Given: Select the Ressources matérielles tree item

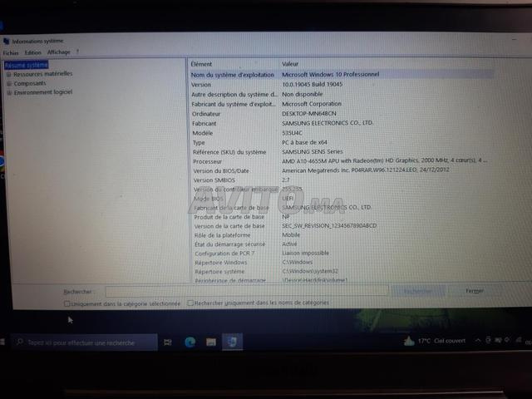Looking at the screenshot, I should coord(42,74).
